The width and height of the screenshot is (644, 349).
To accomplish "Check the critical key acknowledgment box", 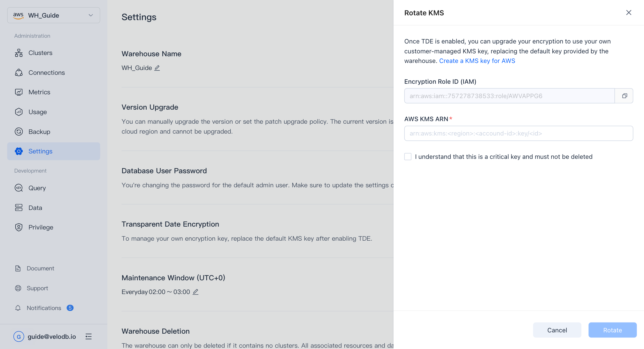I will coord(408,157).
